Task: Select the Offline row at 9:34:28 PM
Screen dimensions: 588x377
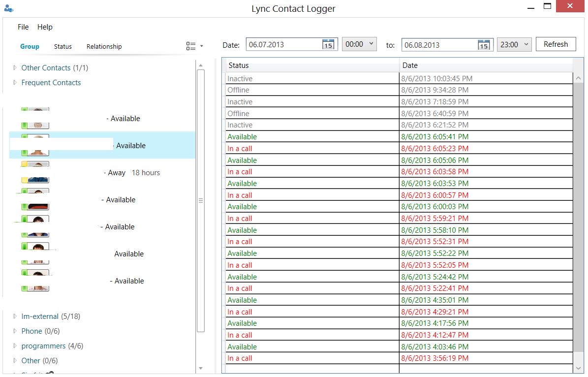Action: [x=399, y=90]
